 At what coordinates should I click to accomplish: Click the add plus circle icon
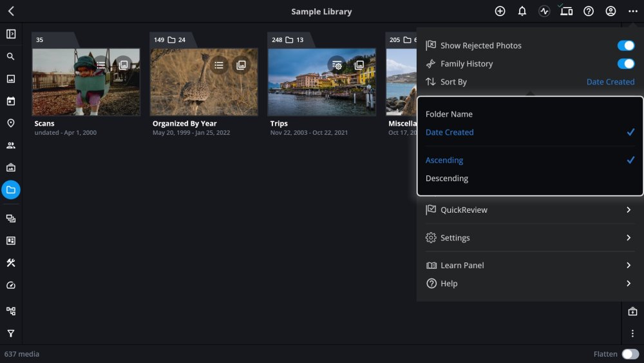pos(500,11)
